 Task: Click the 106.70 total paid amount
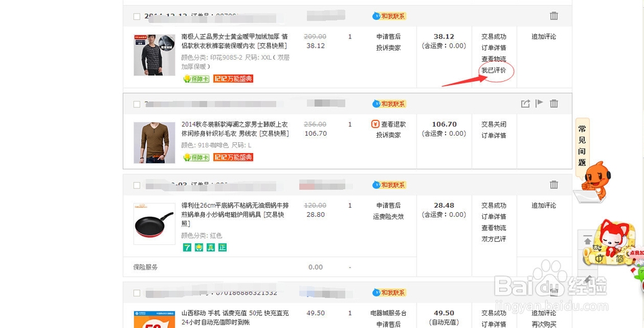click(444, 124)
